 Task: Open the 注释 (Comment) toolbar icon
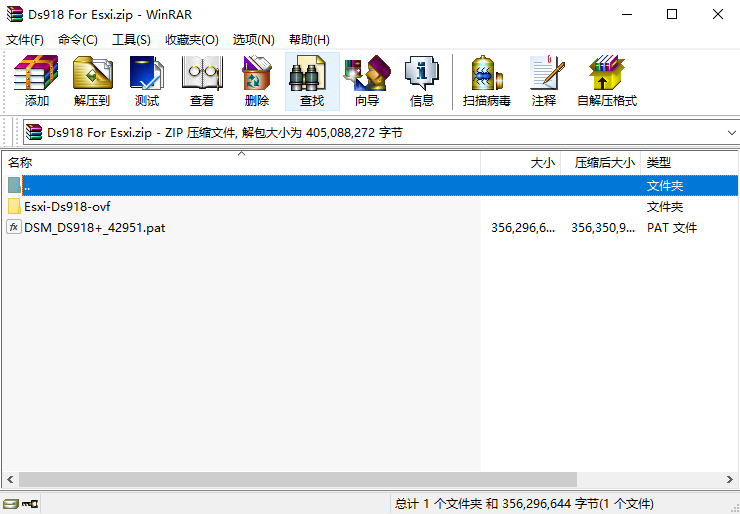pyautogui.click(x=547, y=73)
